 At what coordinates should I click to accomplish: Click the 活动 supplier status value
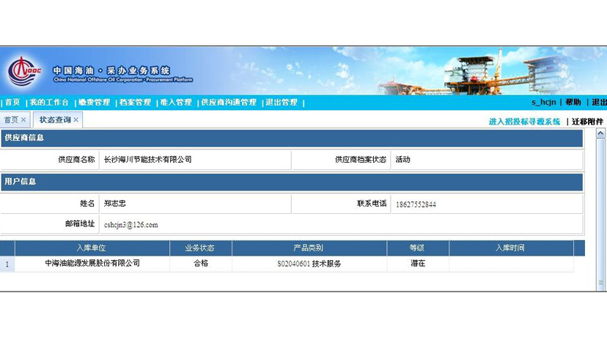(403, 160)
